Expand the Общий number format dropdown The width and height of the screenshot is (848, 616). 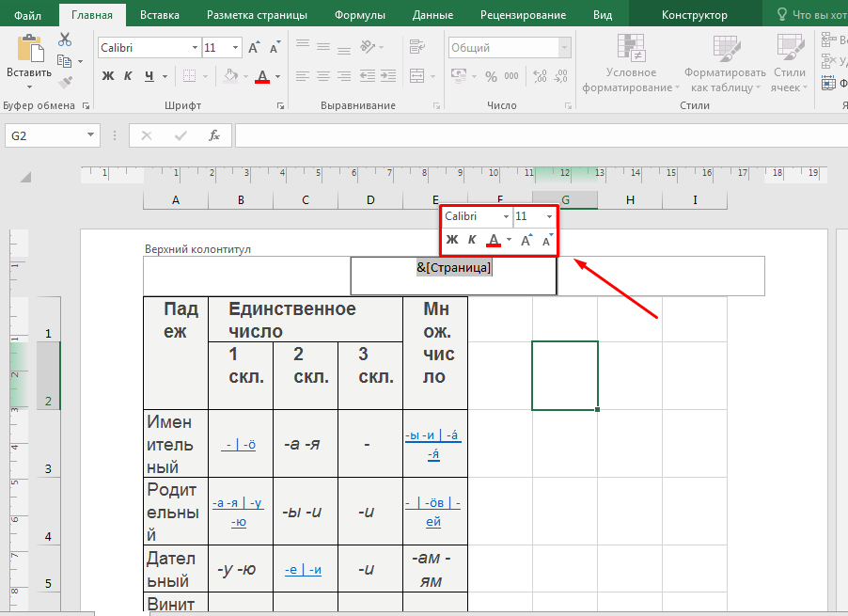(564, 48)
